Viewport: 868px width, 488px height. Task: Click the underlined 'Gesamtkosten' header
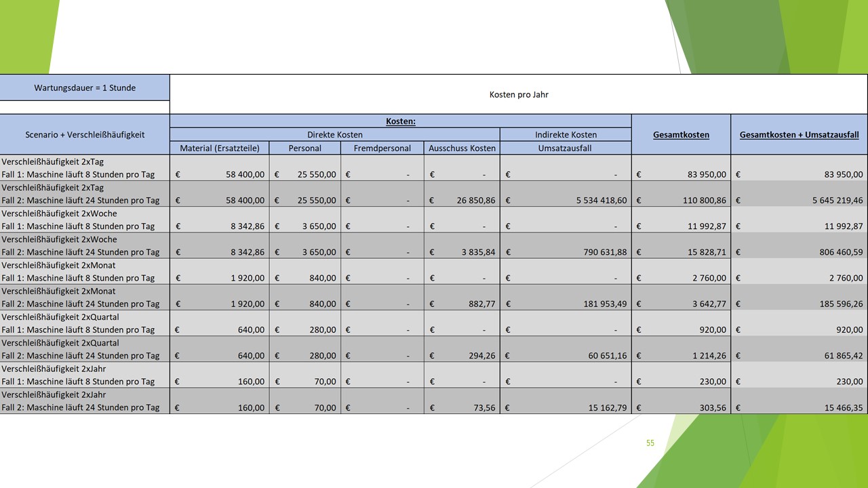click(x=681, y=134)
